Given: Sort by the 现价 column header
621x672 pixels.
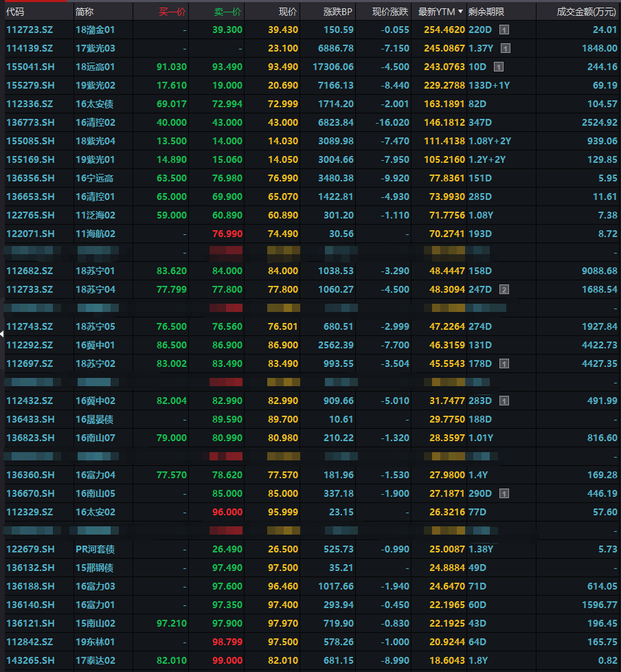Looking at the screenshot, I should pyautogui.click(x=288, y=12).
